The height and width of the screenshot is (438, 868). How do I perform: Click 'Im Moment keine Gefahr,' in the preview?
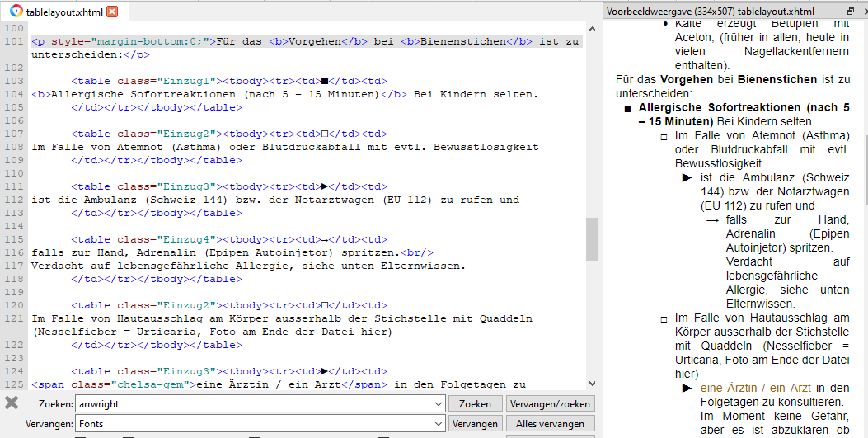775,416
